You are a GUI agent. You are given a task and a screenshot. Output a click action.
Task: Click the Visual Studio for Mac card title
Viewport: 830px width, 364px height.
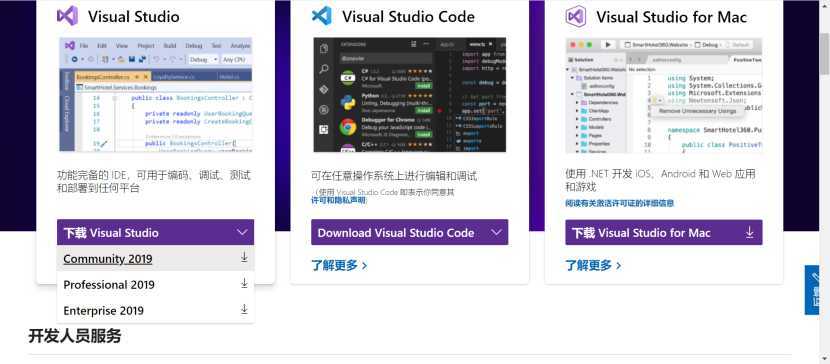671,17
